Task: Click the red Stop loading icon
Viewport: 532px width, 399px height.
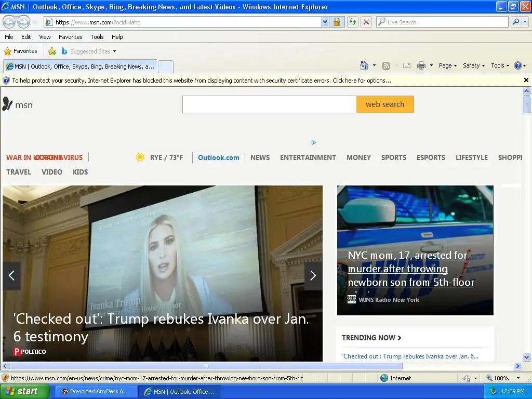Action: 366,22
